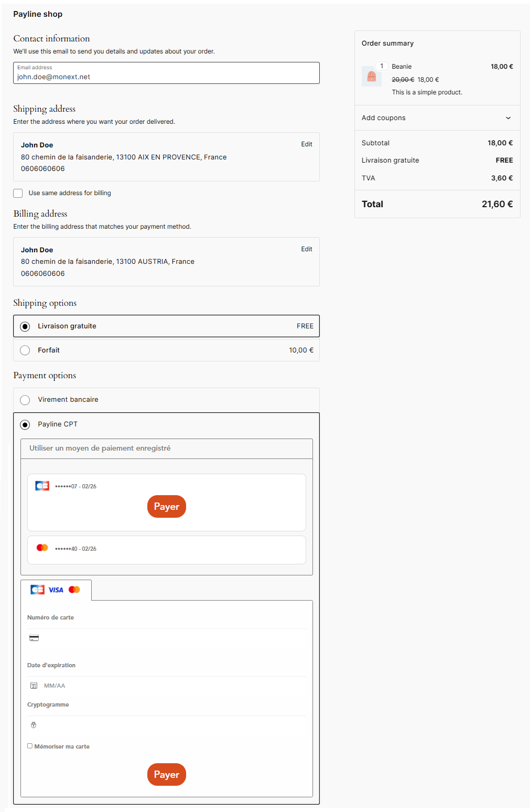Click the CB logo on saved card ending 07
Viewport: 530px width, 812px height.
[x=42, y=486]
